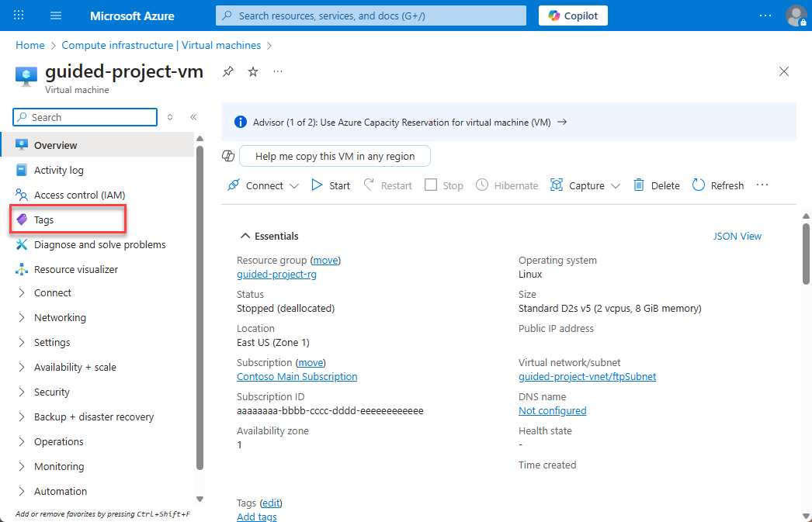
Task: Click the Connect toolbar button
Action: coord(255,185)
